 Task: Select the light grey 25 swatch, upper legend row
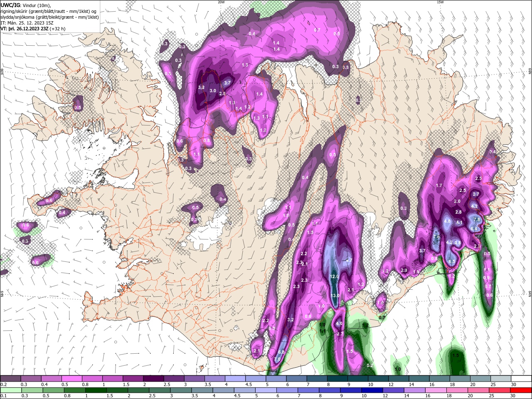(500, 379)
